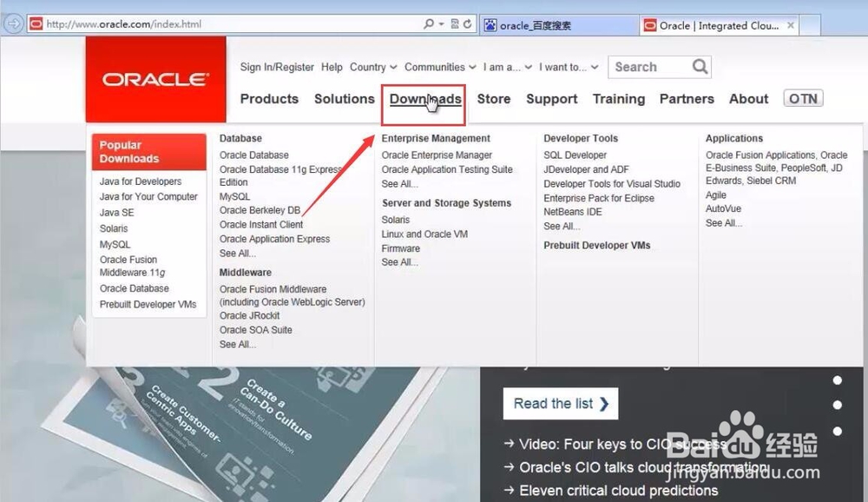Select the third carousel dot indicator
This screenshot has height=502, width=868.
tap(837, 431)
